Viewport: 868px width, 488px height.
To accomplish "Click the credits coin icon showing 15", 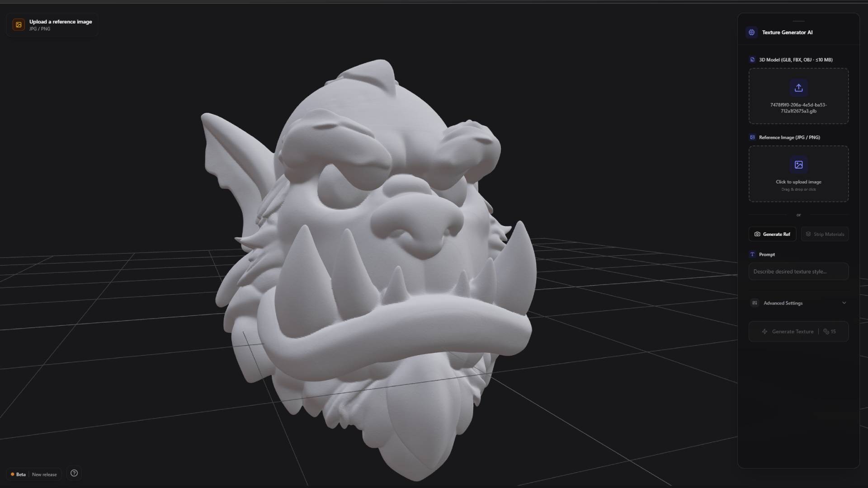I will 826,332.
